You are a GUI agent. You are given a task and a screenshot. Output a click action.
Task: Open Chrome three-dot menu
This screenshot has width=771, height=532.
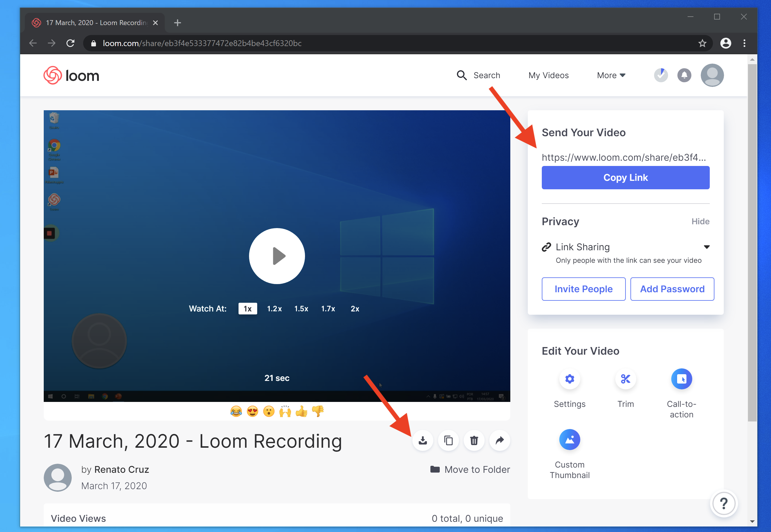point(744,43)
